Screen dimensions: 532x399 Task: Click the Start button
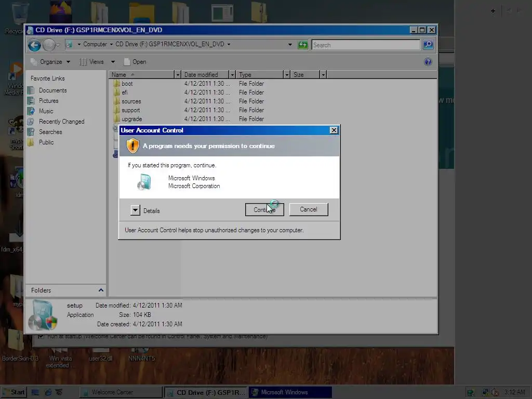14,392
